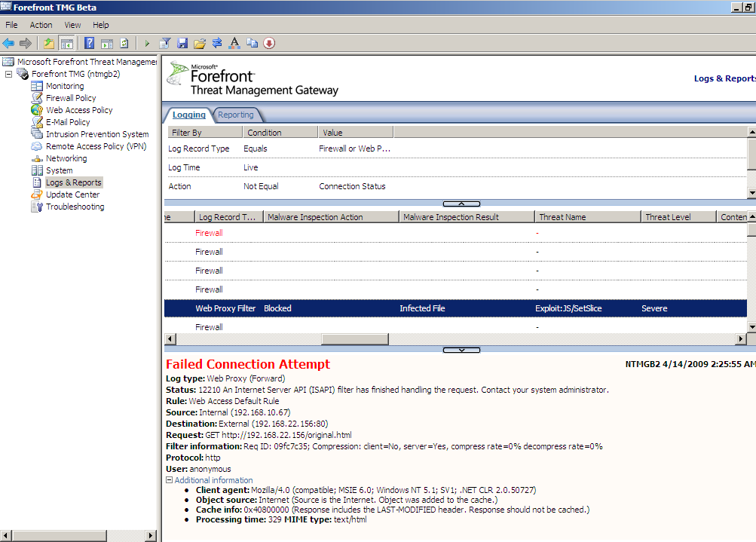Select Remote Access Policy (VPN) node
756x542 pixels.
tap(96, 146)
